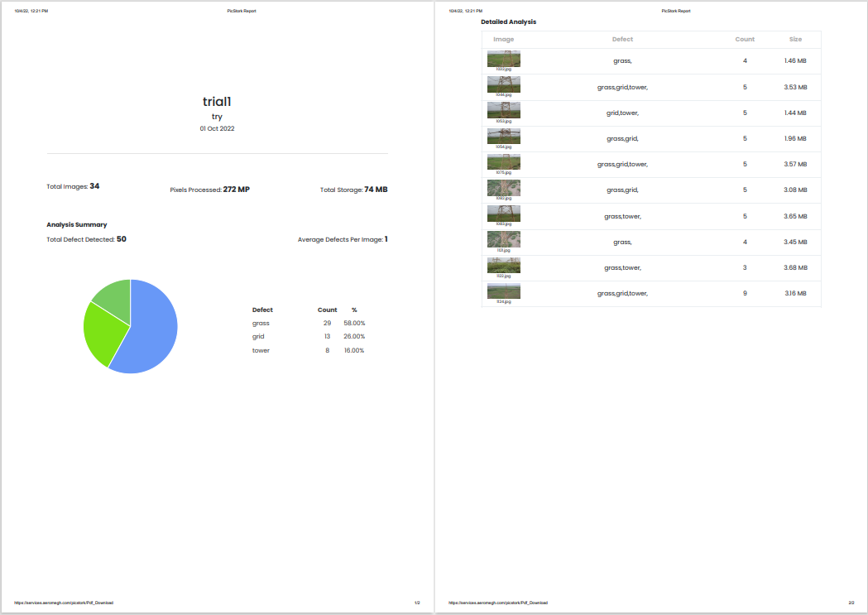This screenshot has width=868, height=615.
Task: Select the 1053.jpg tower thumbnail
Action: pyautogui.click(x=503, y=110)
